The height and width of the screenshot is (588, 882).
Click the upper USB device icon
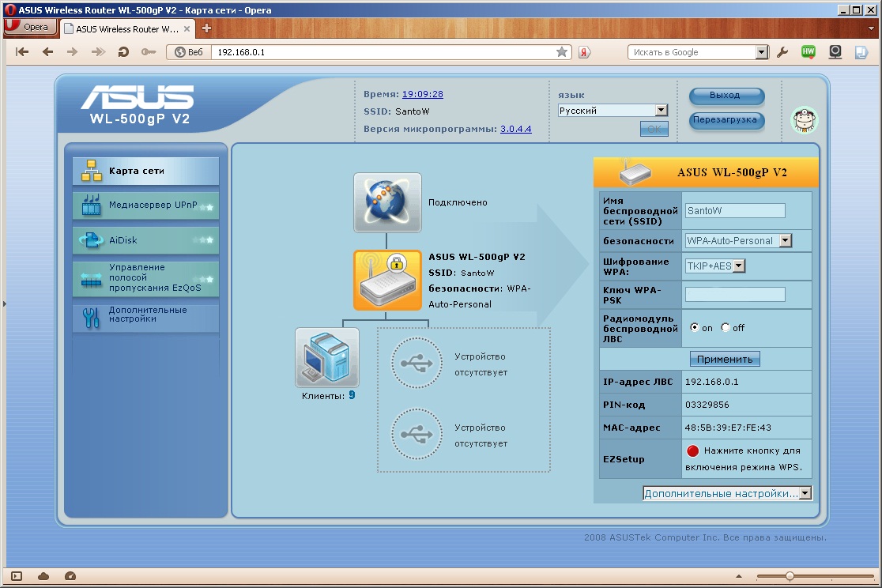(416, 363)
